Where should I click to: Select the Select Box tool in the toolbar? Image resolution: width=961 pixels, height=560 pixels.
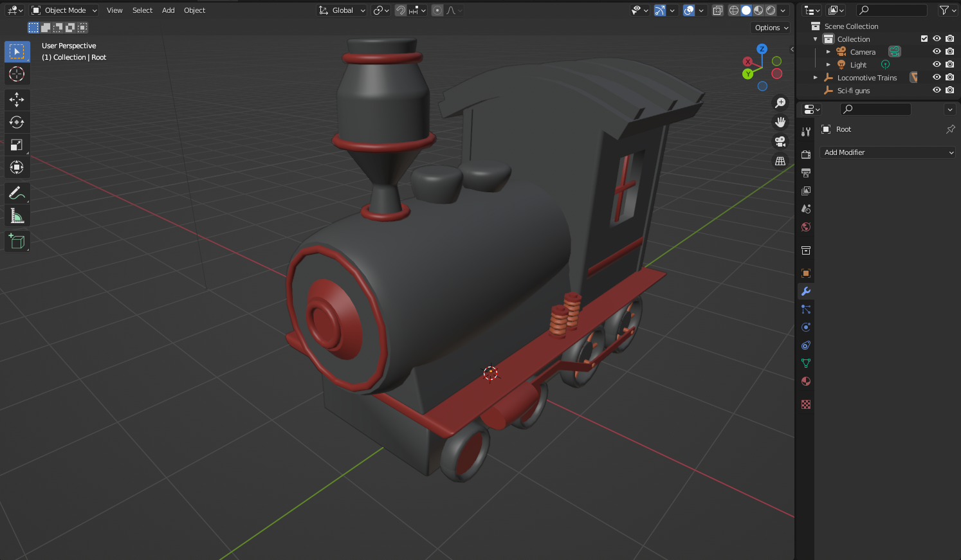pos(17,51)
